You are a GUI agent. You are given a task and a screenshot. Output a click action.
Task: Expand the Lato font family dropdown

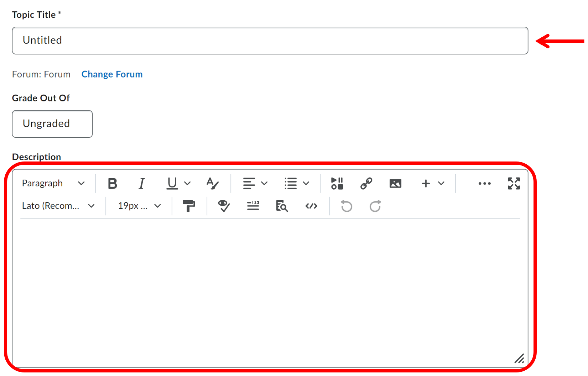[58, 206]
